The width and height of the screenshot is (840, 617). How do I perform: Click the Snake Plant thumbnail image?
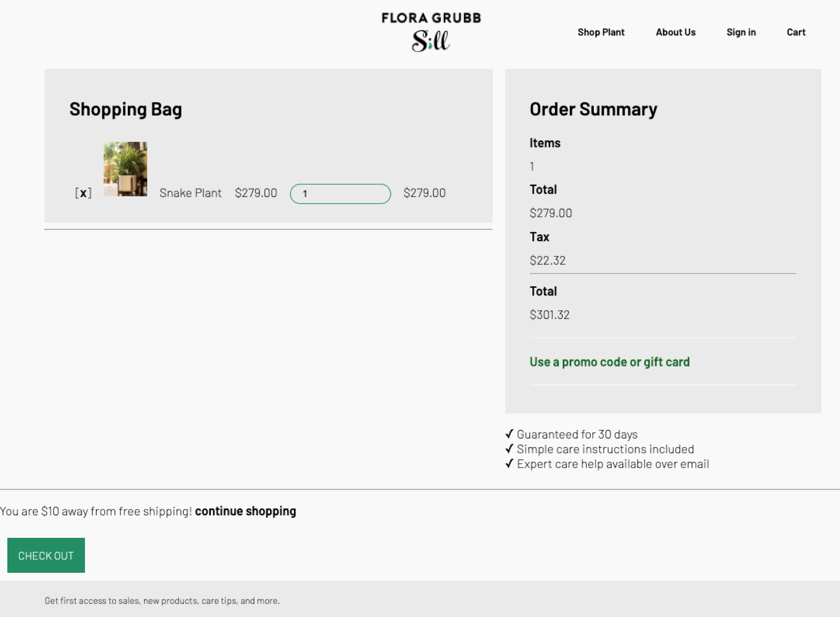[125, 169]
